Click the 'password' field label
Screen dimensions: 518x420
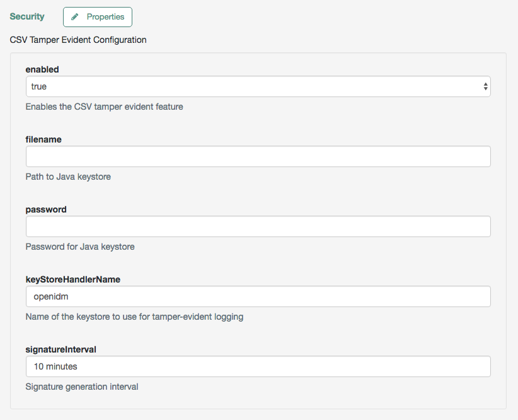click(46, 209)
